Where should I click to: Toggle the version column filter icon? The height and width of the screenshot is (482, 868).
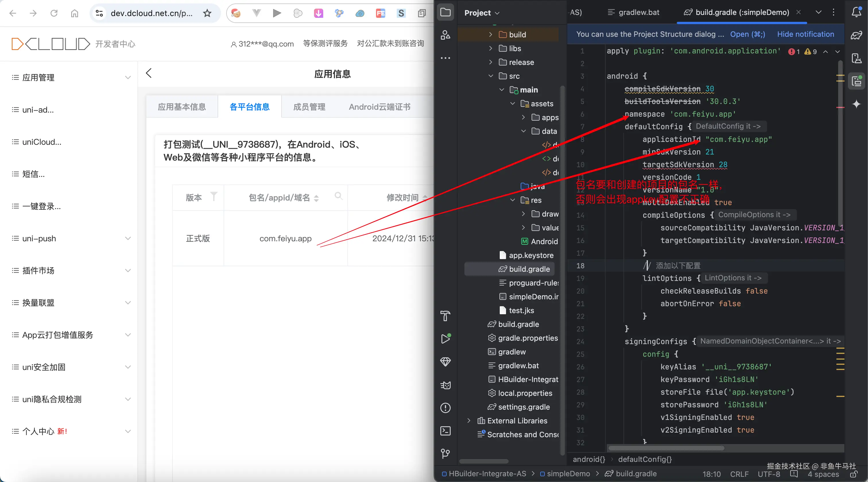pos(214,196)
